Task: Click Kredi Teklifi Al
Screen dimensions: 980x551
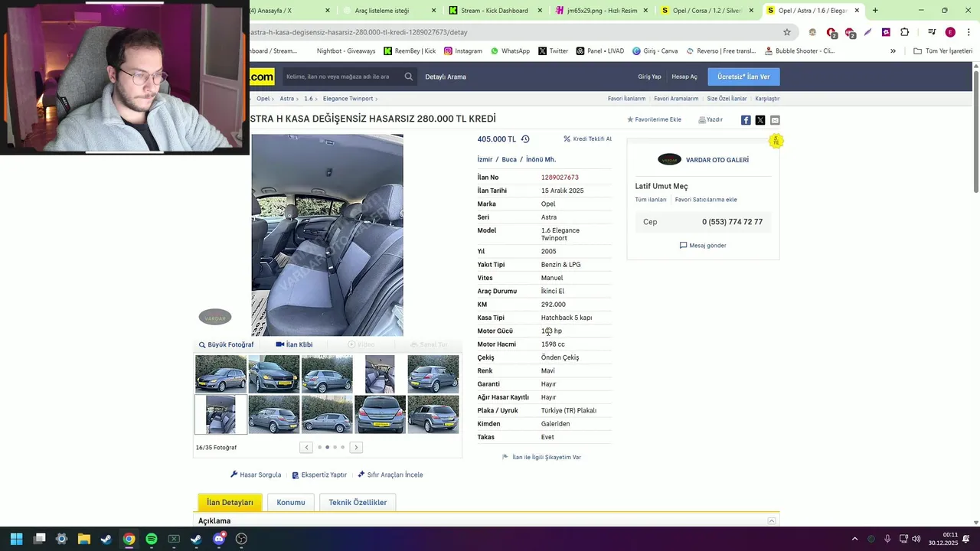Action: point(587,139)
